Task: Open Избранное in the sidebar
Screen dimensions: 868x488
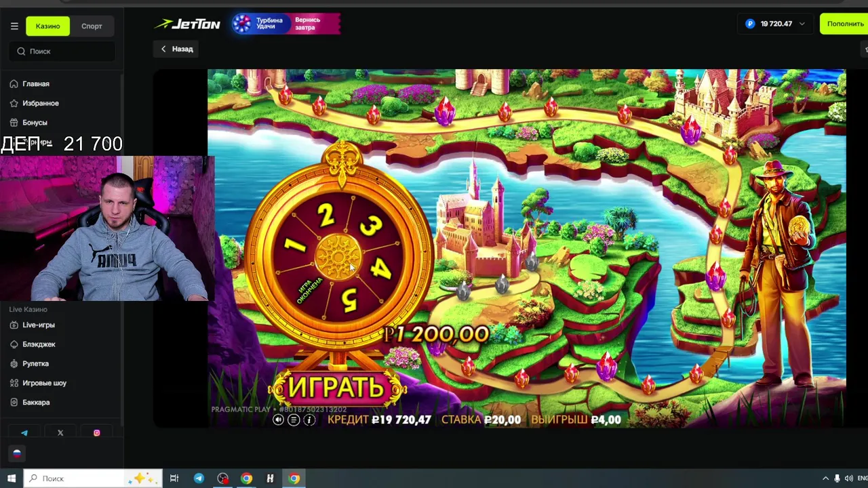Action: click(41, 103)
